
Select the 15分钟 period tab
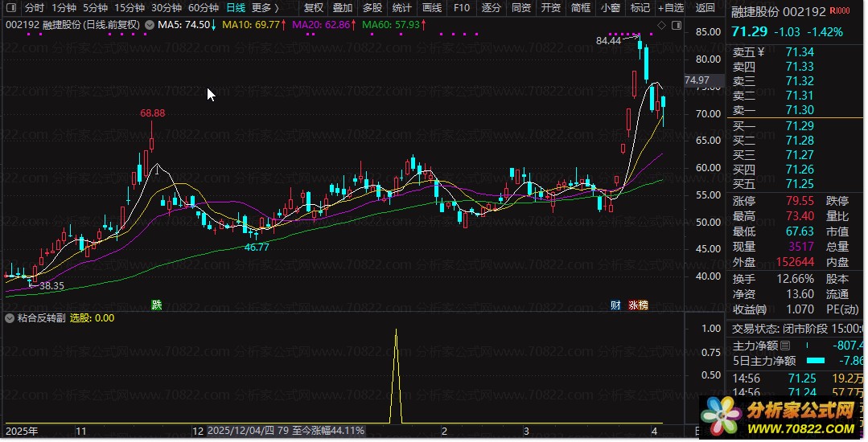[130, 8]
